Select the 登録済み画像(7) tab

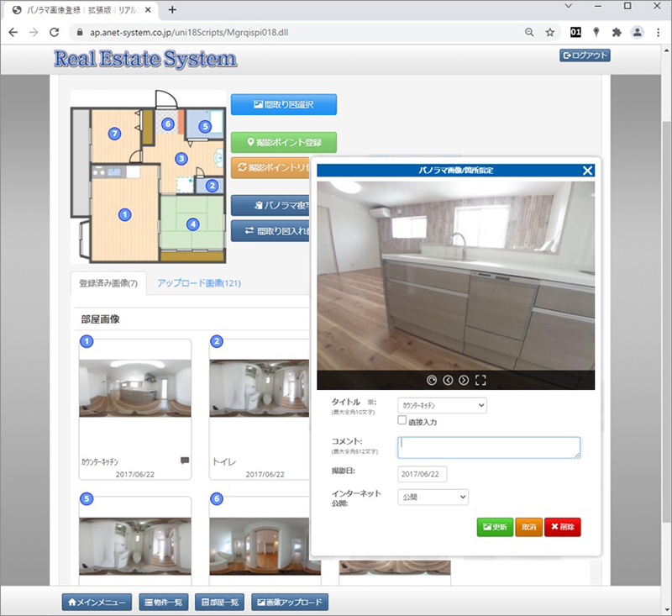(108, 283)
